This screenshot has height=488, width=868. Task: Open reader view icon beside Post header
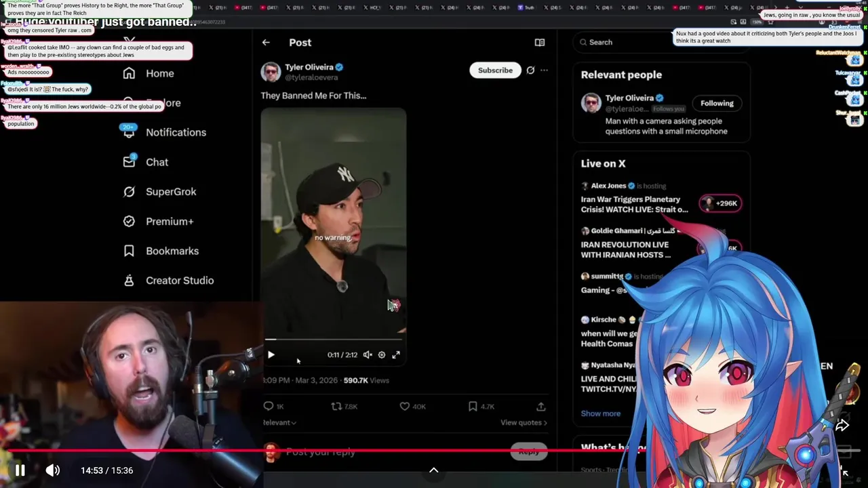(x=540, y=42)
